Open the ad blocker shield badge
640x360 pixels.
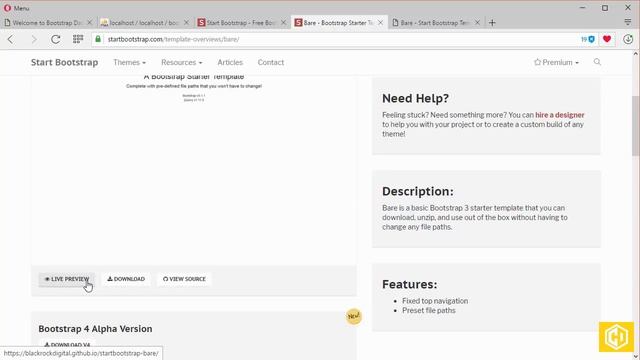tap(588, 39)
